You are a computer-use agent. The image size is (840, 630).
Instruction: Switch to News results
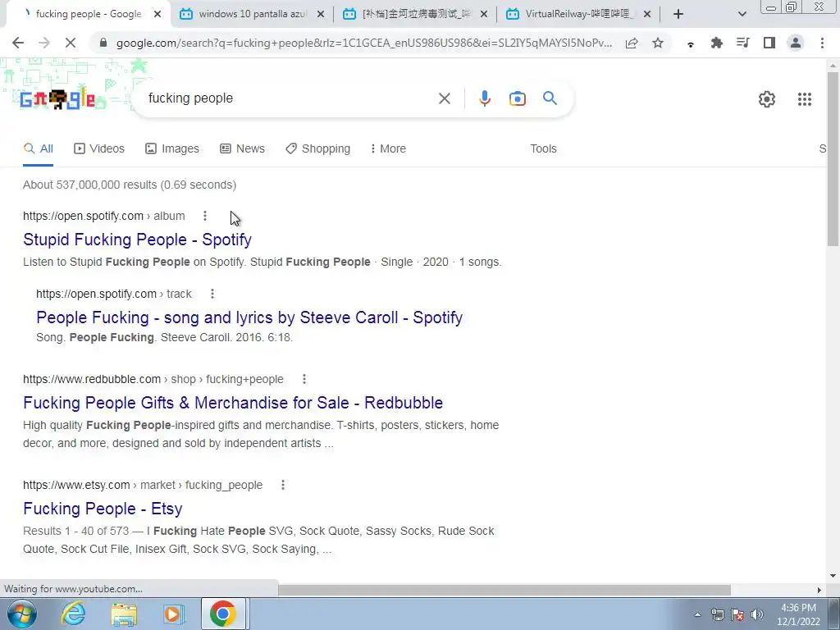point(242,148)
